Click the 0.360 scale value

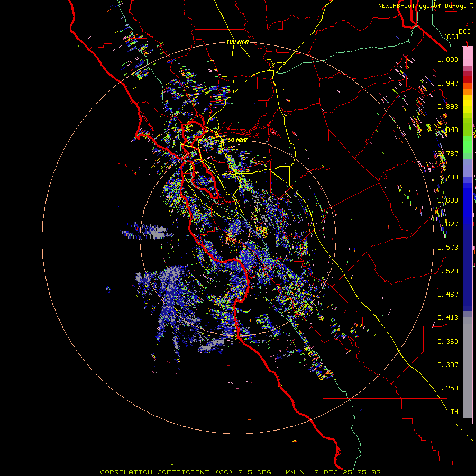(x=448, y=342)
